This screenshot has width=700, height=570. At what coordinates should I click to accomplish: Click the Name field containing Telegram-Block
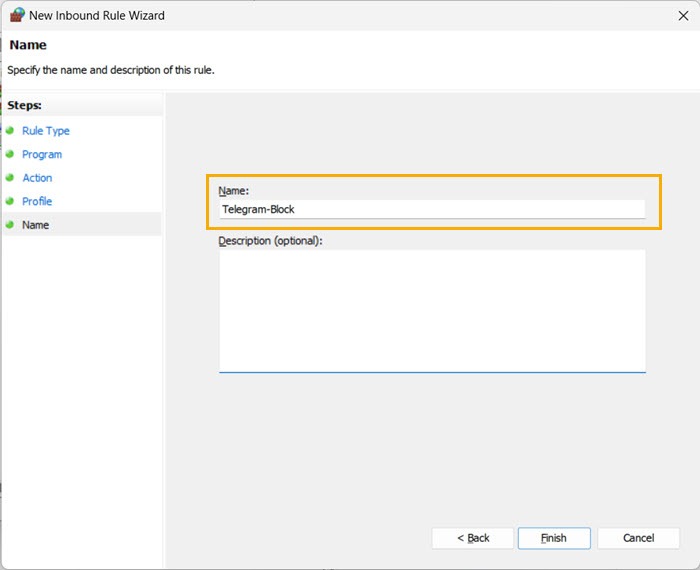point(432,209)
